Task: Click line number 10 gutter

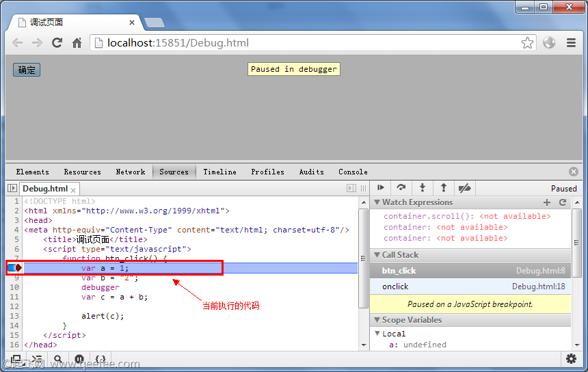Action: [14, 287]
